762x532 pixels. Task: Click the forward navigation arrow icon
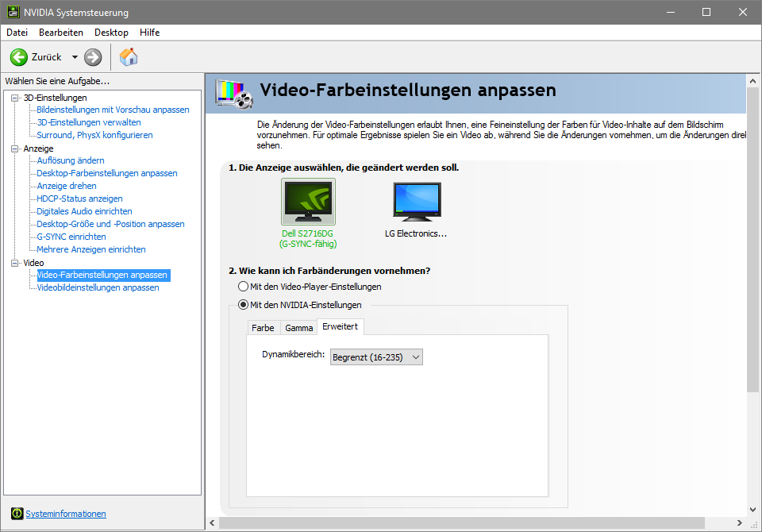[93, 57]
